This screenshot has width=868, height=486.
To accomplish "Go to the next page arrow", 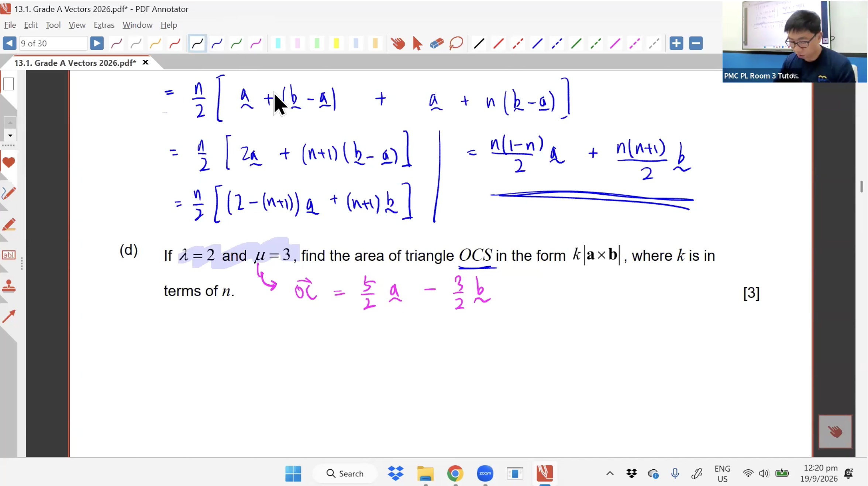I will pyautogui.click(x=97, y=43).
